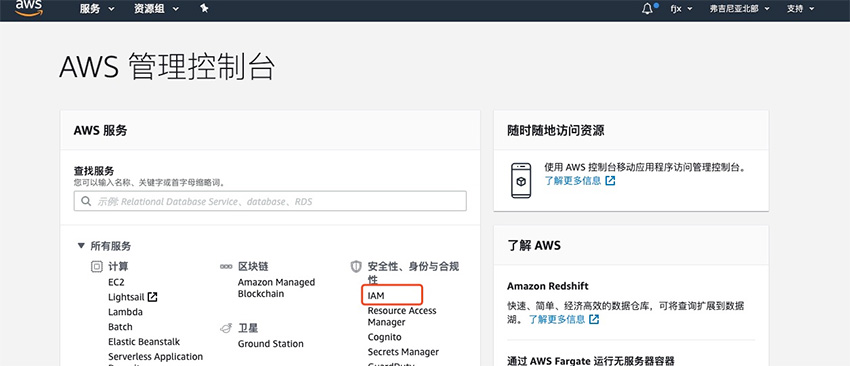The height and width of the screenshot is (366, 850).
Task: Open the notifications bell icon
Action: [647, 9]
